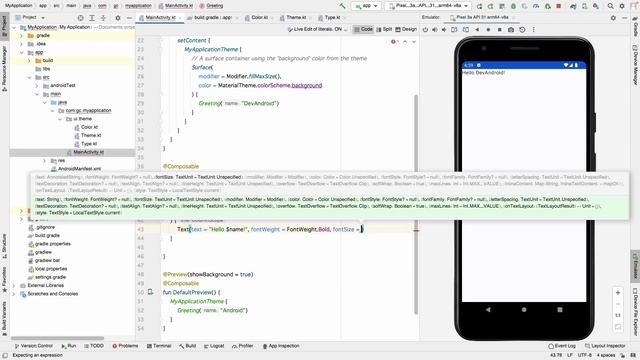Open Event Log

click(x=562, y=346)
